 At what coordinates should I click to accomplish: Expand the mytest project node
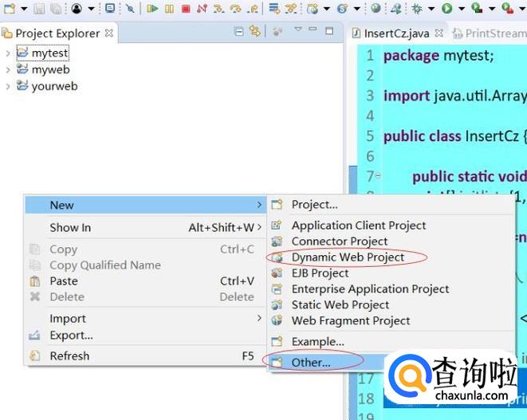pos(8,53)
